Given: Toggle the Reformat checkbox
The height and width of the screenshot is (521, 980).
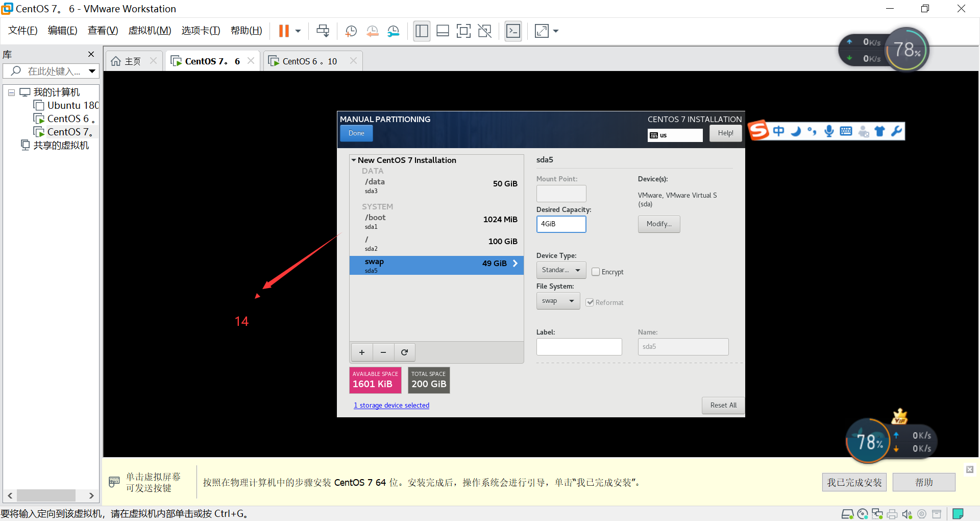Looking at the screenshot, I should [x=590, y=302].
